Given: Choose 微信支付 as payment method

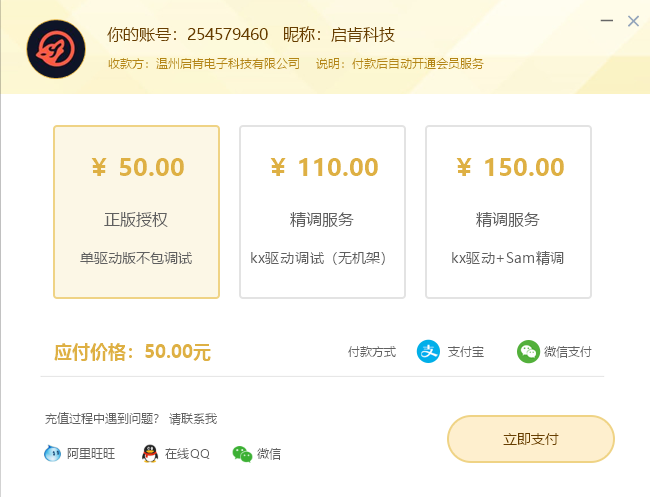Looking at the screenshot, I should [554, 352].
